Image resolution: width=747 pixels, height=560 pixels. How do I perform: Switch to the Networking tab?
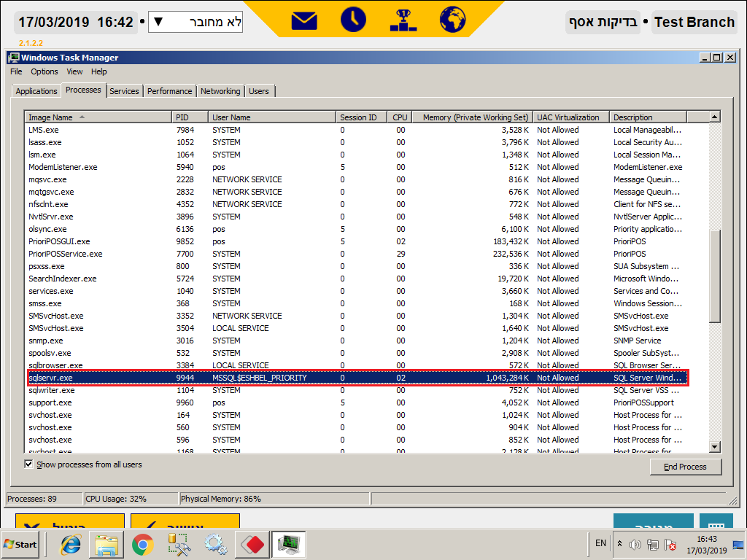(x=220, y=91)
